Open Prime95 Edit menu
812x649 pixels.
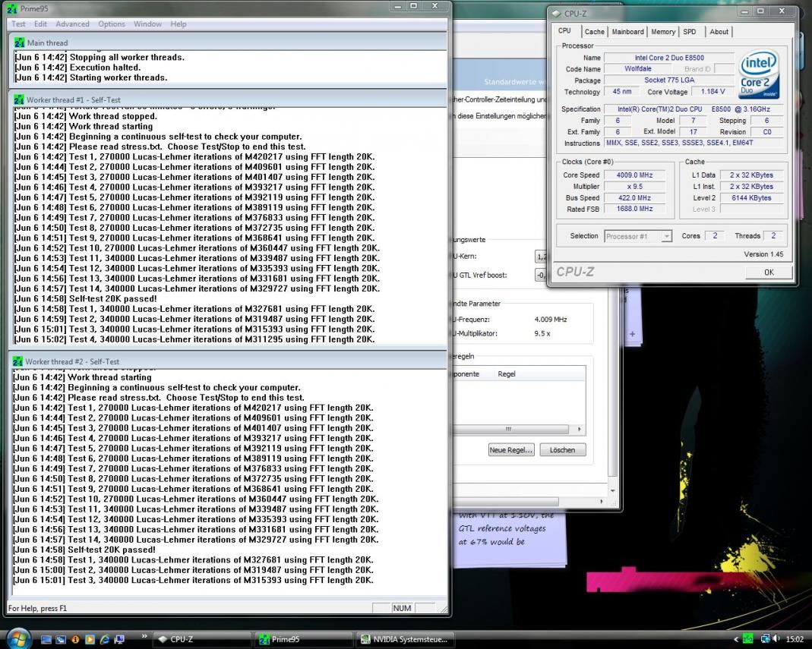point(40,24)
